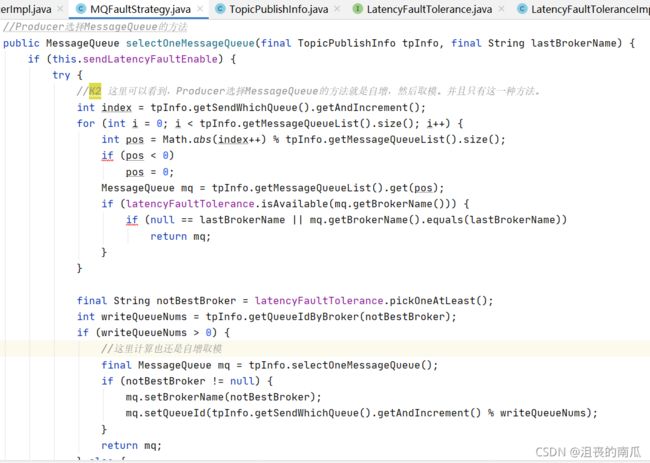
Task: Click the comment //这里计算也还是自增取模
Action: click(x=161, y=349)
